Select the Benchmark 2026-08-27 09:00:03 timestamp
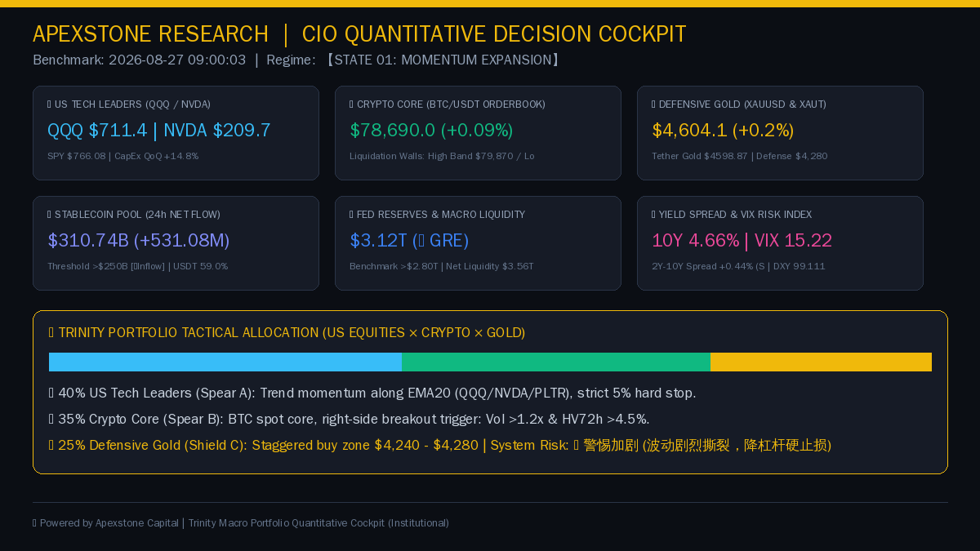This screenshot has height=551, width=980. pyautogui.click(x=140, y=60)
